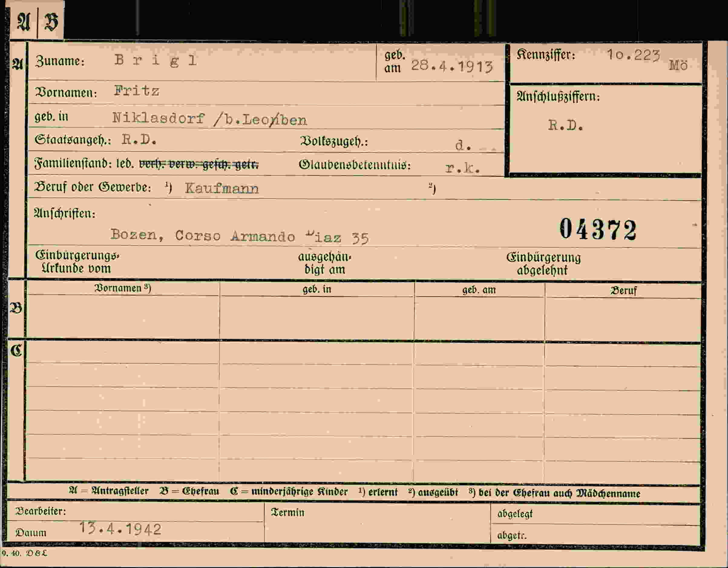
Task: Click the "geb. am" label beside birth date
Action: click(x=395, y=62)
